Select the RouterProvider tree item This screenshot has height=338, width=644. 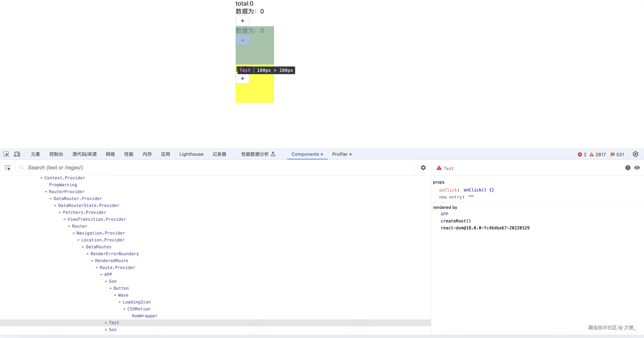click(67, 192)
